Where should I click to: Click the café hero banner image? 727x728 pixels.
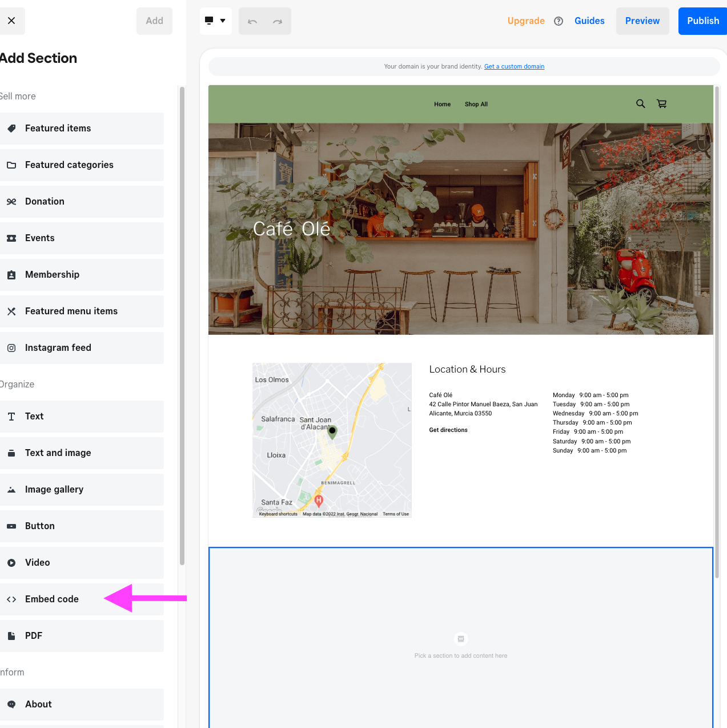pyautogui.click(x=461, y=229)
